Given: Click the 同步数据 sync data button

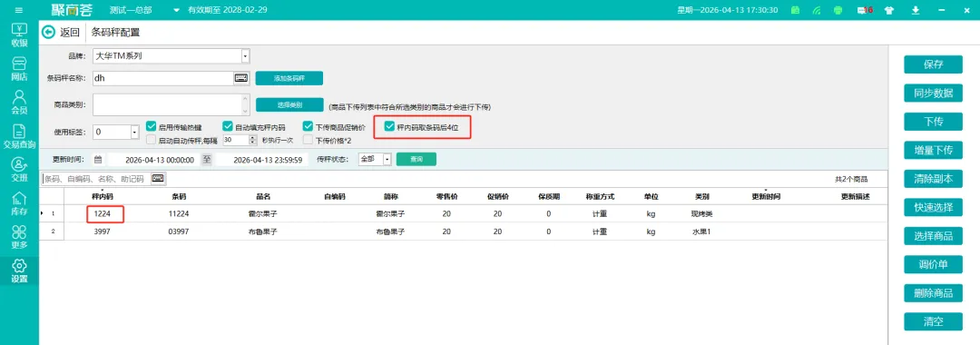Looking at the screenshot, I should click(x=933, y=94).
